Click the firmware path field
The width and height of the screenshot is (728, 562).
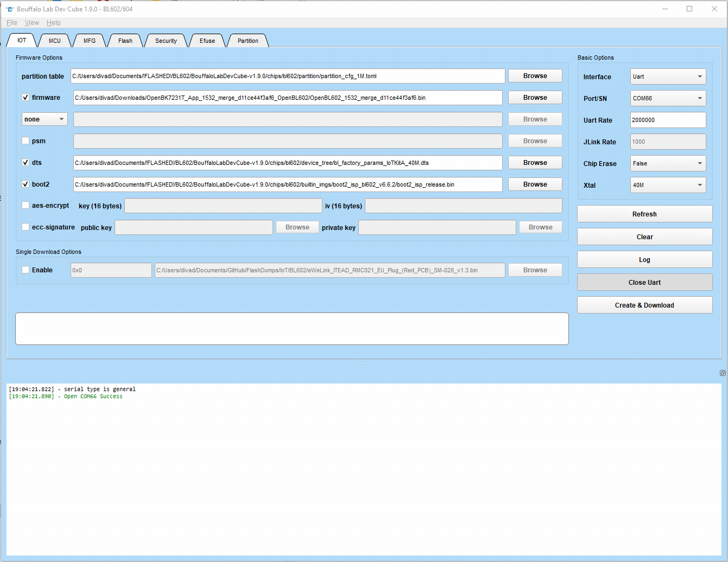pos(288,98)
